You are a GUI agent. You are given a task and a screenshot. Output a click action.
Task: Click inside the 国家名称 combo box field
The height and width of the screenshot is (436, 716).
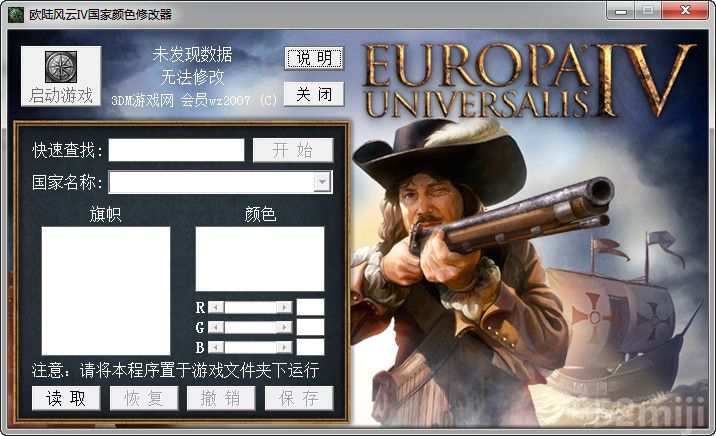[x=210, y=182]
